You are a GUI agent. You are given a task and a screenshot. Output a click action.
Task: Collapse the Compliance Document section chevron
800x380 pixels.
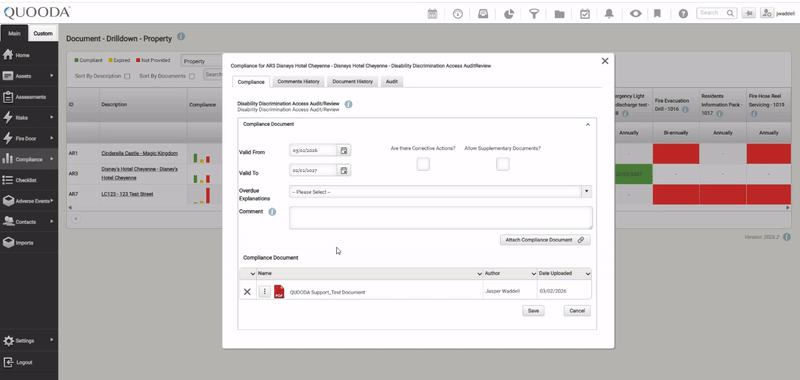(x=587, y=124)
